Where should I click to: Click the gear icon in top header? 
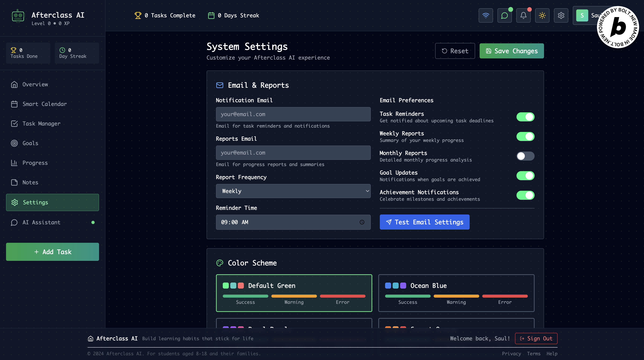coord(561,15)
